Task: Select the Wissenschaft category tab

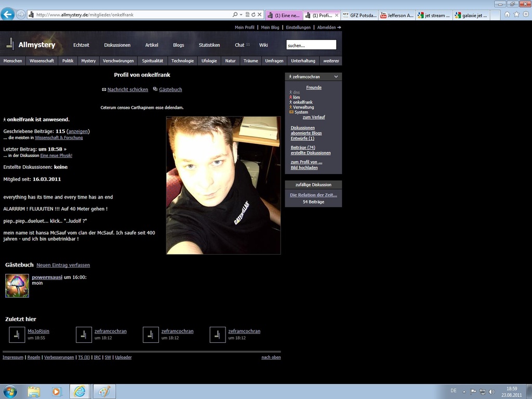Action: click(42, 61)
